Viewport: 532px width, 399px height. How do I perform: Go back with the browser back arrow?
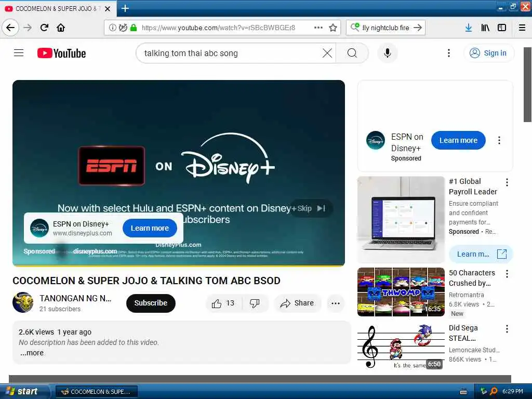click(x=10, y=28)
